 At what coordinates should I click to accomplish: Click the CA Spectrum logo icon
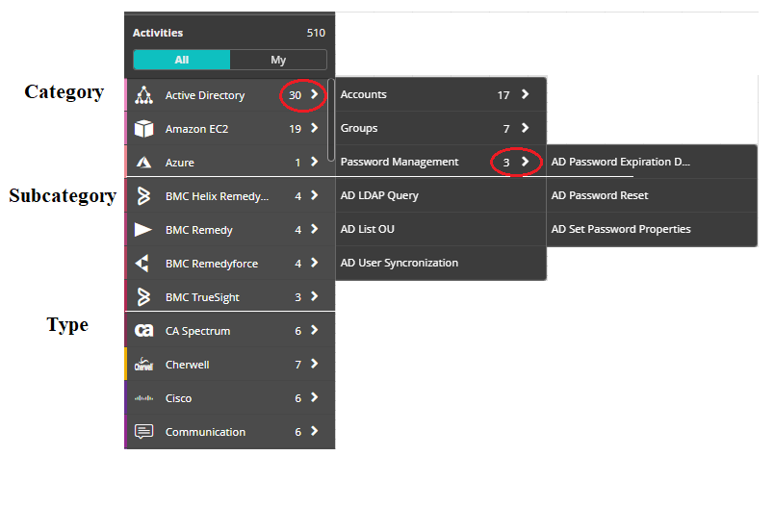point(143,330)
